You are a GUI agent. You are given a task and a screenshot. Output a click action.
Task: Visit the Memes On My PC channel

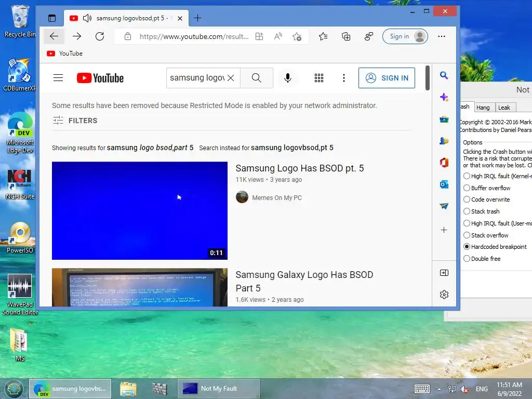277,198
